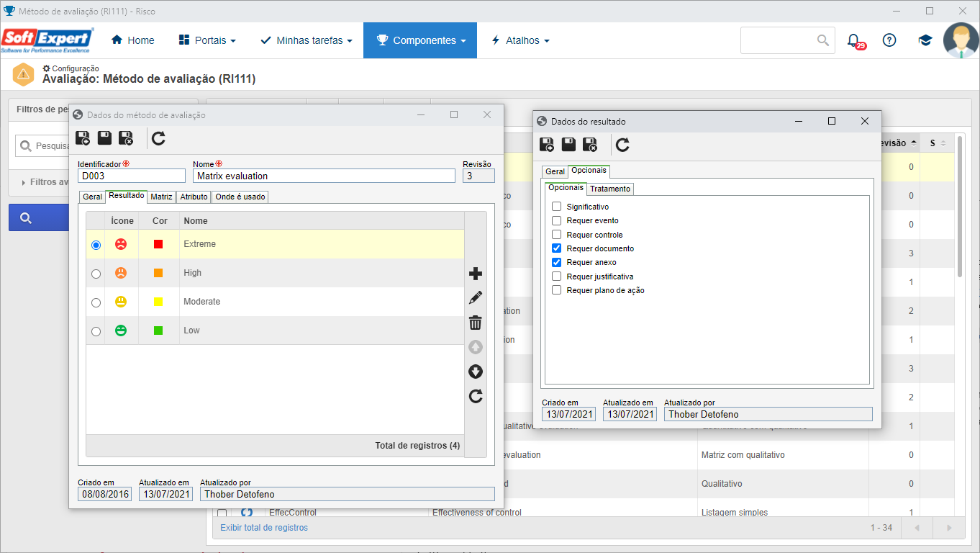The height and width of the screenshot is (553, 980).
Task: Select the Moderate result radio button
Action: coord(96,302)
